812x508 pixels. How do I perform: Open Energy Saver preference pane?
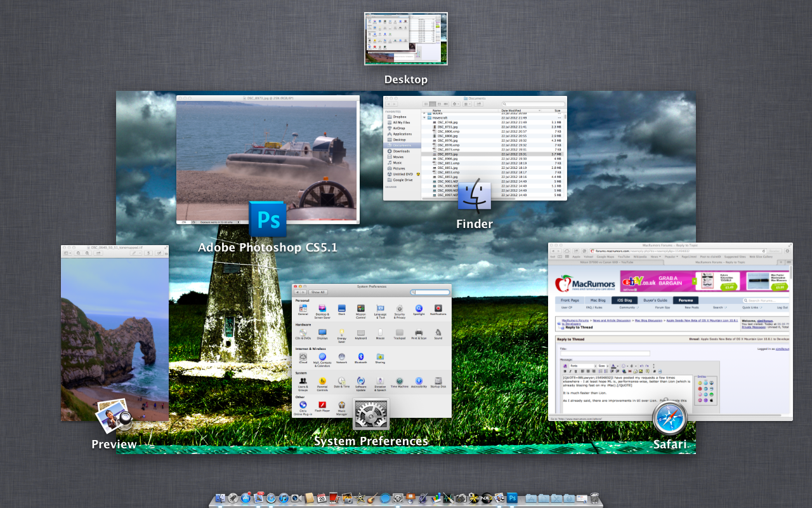click(342, 335)
